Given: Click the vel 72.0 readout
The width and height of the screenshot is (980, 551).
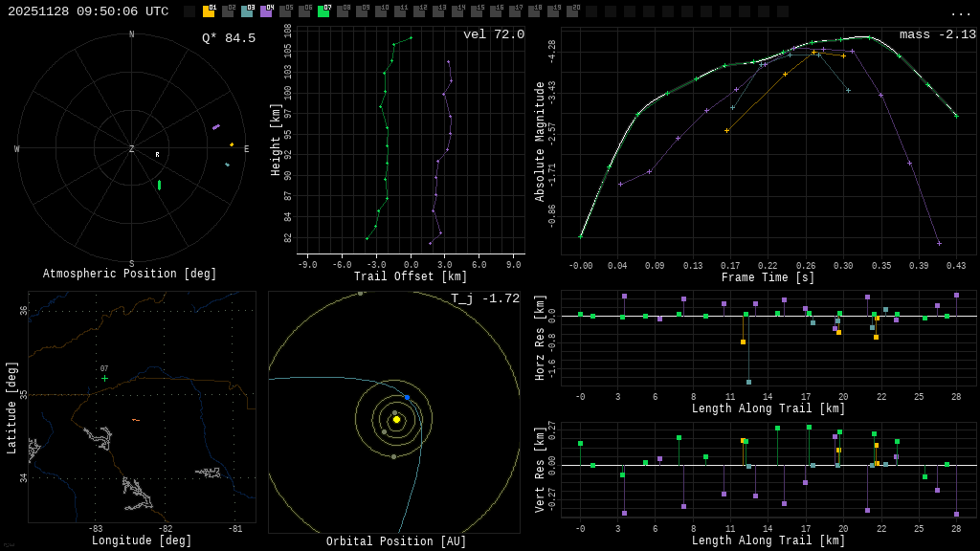Looking at the screenshot, I should (494, 34).
